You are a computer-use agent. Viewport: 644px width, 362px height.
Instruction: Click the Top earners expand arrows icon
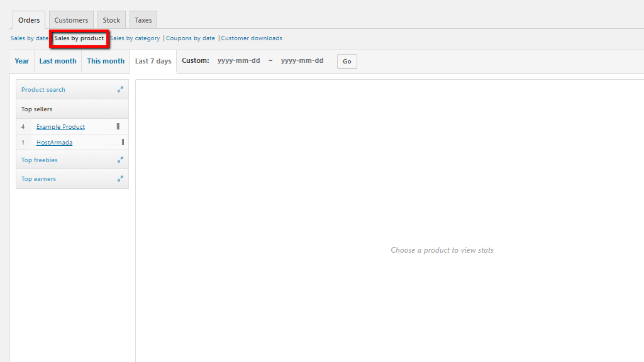(120, 179)
